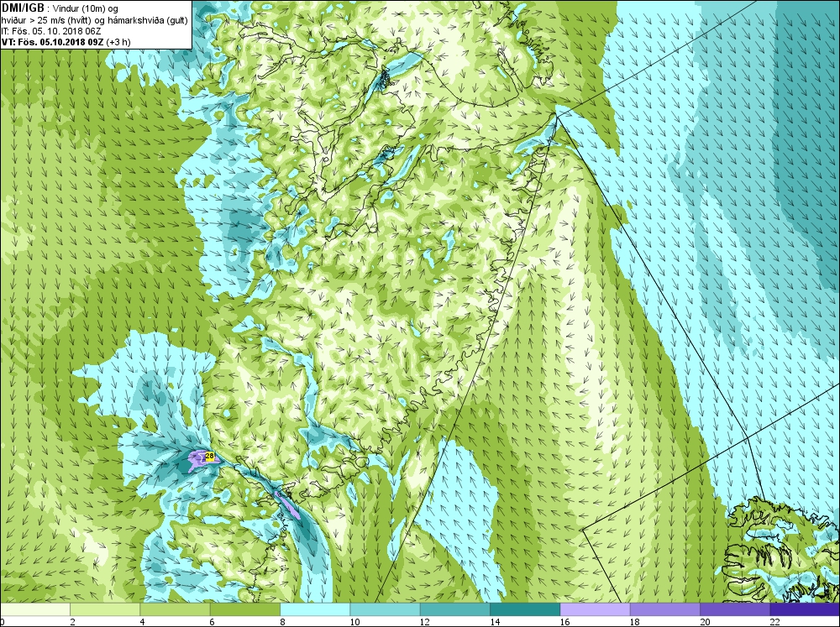Click the yellow "28" maximum gust marker
This screenshot has width=840, height=627.
(x=210, y=457)
